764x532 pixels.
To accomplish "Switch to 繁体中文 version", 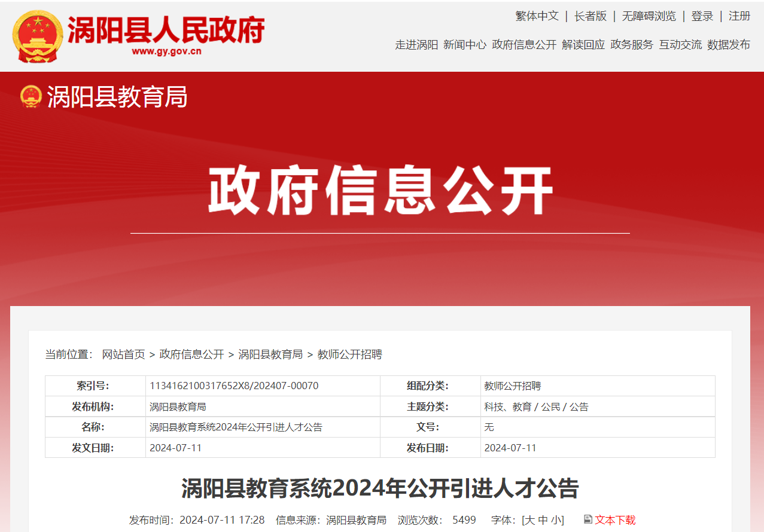I will point(537,16).
